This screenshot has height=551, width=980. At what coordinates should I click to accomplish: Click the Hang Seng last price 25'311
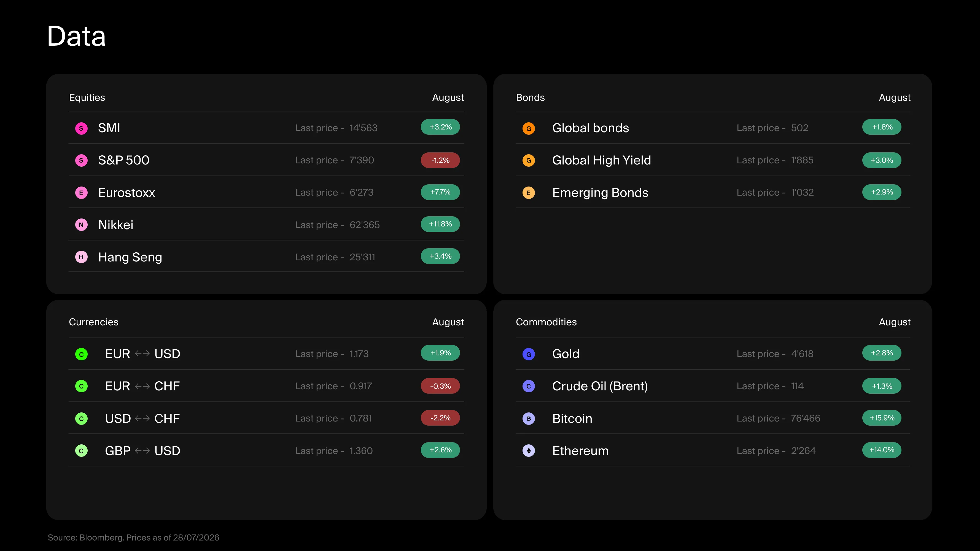[x=362, y=257]
